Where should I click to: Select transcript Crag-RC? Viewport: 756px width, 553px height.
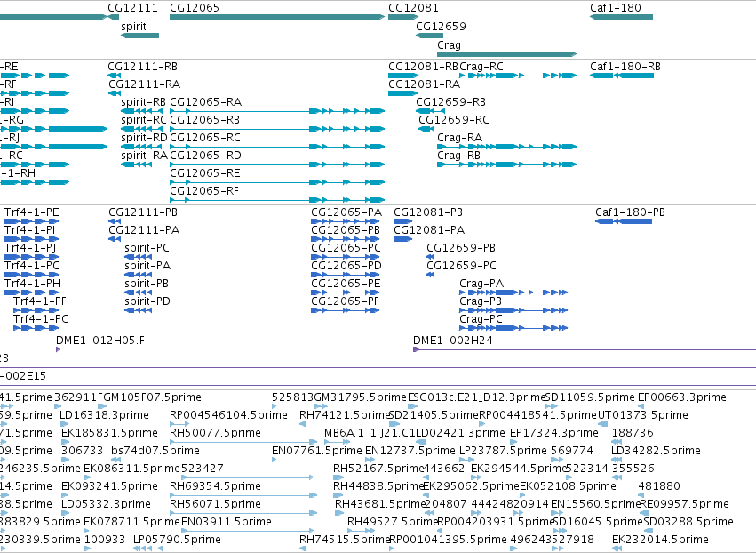click(518, 76)
